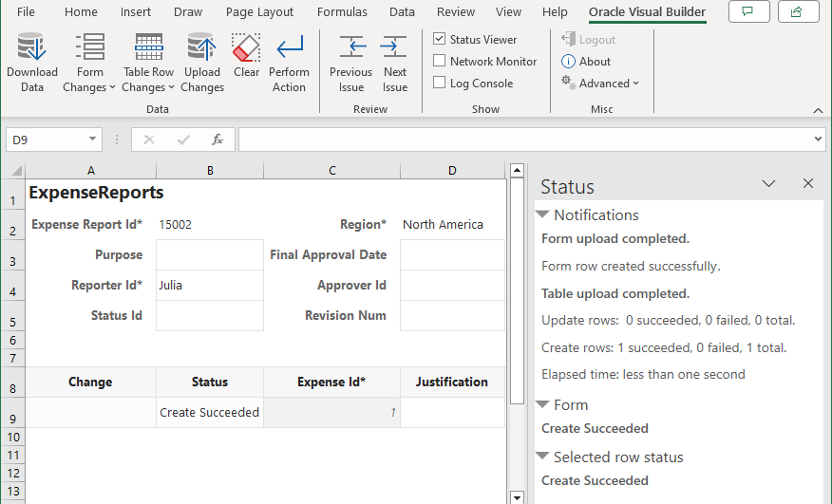The image size is (832, 504).
Task: Open the Page Layout tab
Action: (259, 12)
